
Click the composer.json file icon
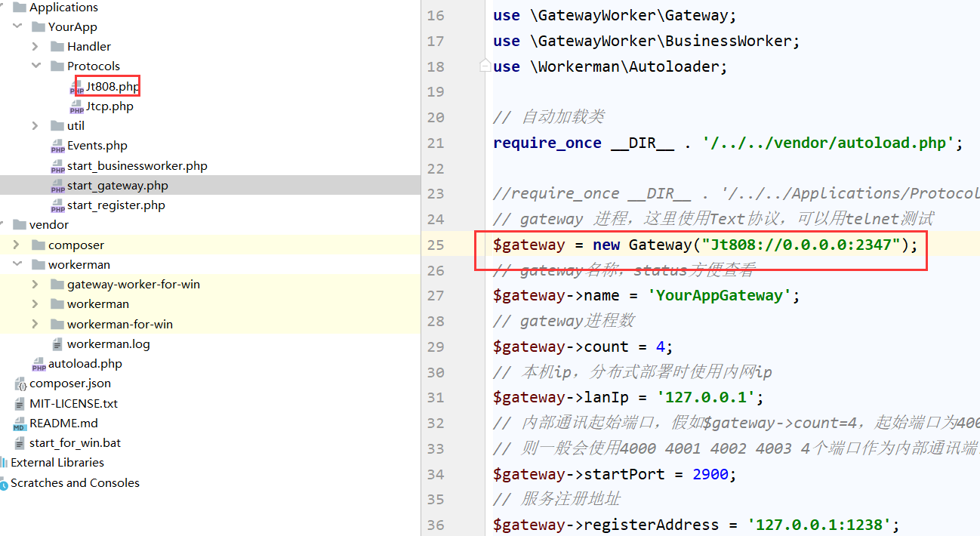(x=20, y=384)
